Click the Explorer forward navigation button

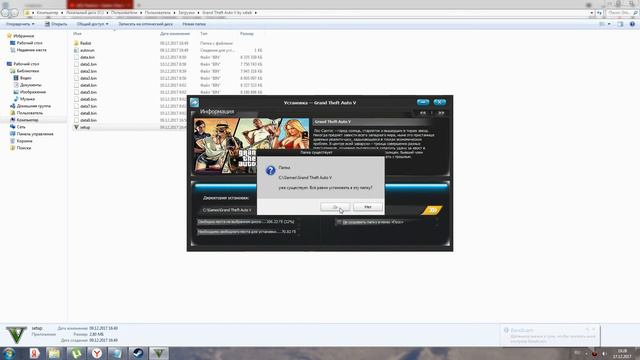click(x=14, y=13)
